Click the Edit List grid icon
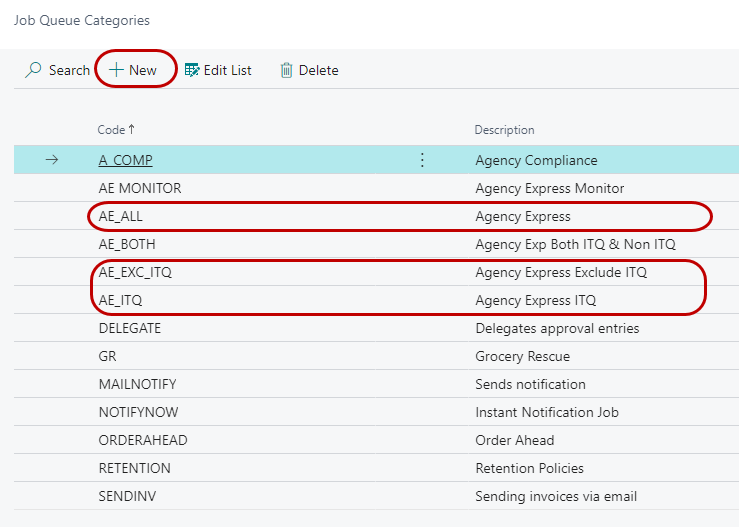This screenshot has height=527, width=739. pos(192,70)
